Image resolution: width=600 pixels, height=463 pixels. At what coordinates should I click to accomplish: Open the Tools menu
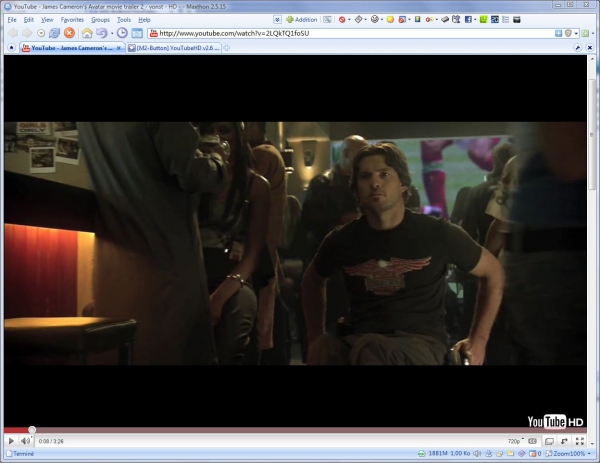124,20
